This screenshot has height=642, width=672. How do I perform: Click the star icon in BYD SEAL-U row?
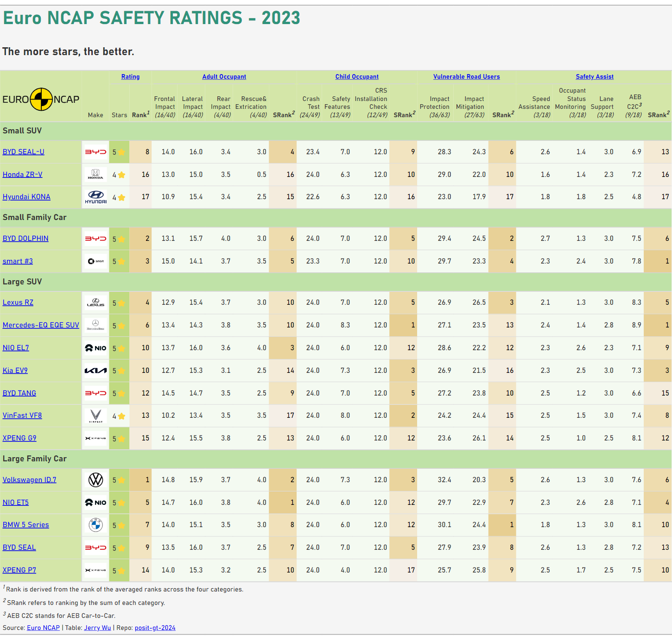(121, 152)
